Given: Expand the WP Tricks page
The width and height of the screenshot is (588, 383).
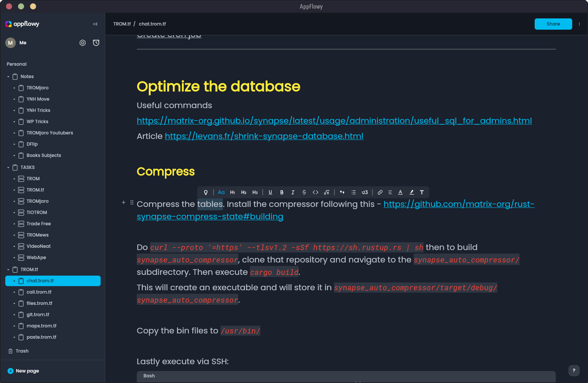Looking at the screenshot, I should coord(14,122).
